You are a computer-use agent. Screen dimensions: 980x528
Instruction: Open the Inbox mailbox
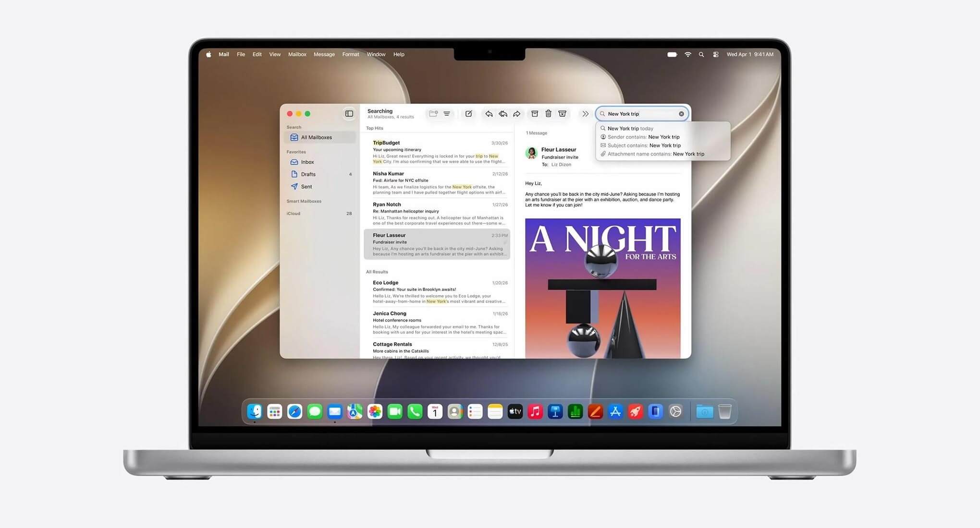pos(320,162)
